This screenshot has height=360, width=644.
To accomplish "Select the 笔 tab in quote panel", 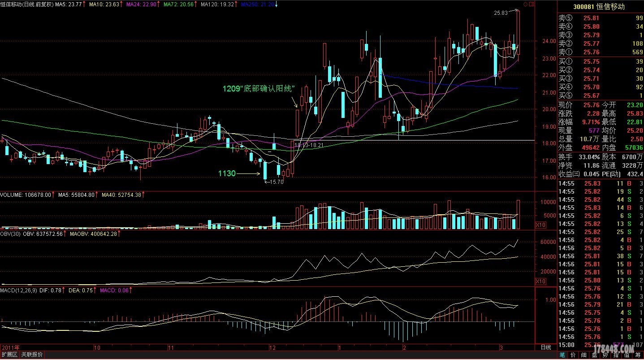I will click(562, 355).
